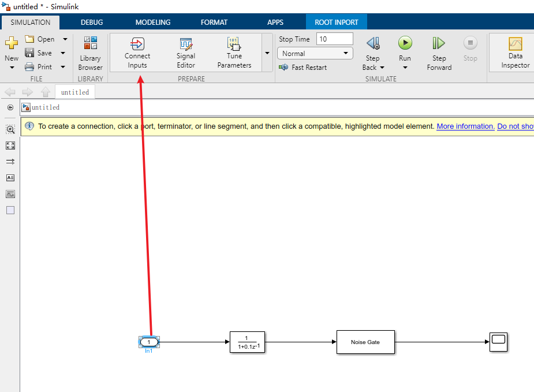Image resolution: width=534 pixels, height=392 pixels.
Task: Expand the Prepare gallery dropdown arrow
Action: (x=267, y=53)
